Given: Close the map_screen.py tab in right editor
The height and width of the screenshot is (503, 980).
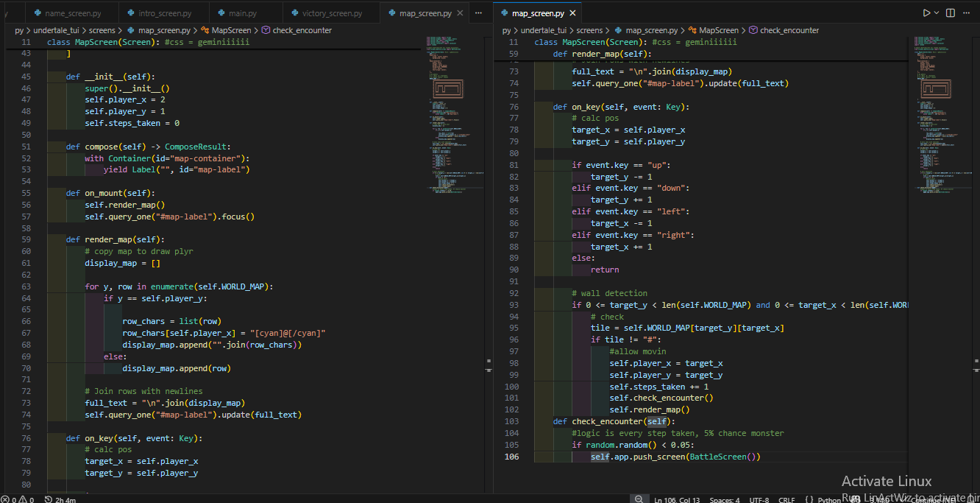Looking at the screenshot, I should point(571,13).
